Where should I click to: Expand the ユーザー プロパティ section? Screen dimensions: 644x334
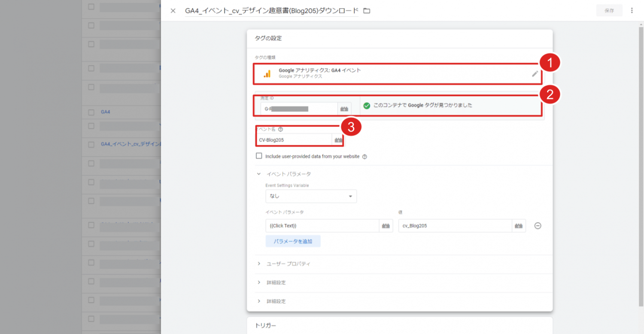point(259,264)
